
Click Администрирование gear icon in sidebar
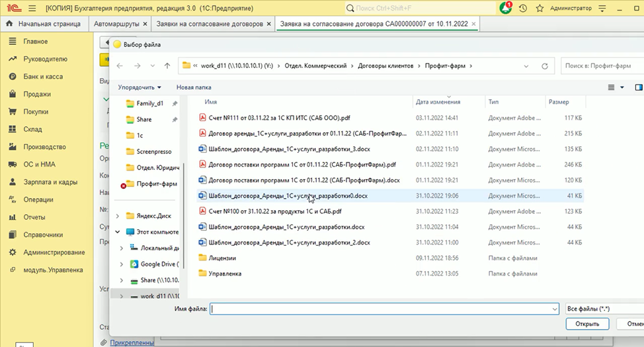pyautogui.click(x=13, y=252)
